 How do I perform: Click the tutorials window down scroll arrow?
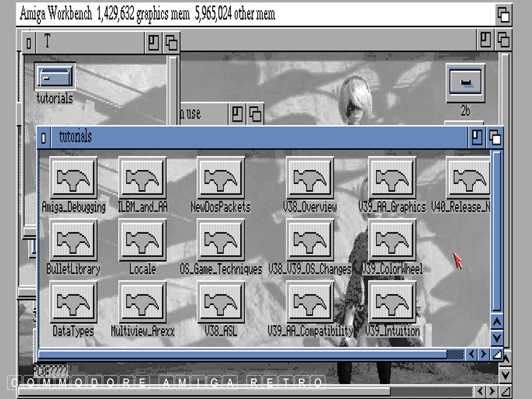[497, 338]
